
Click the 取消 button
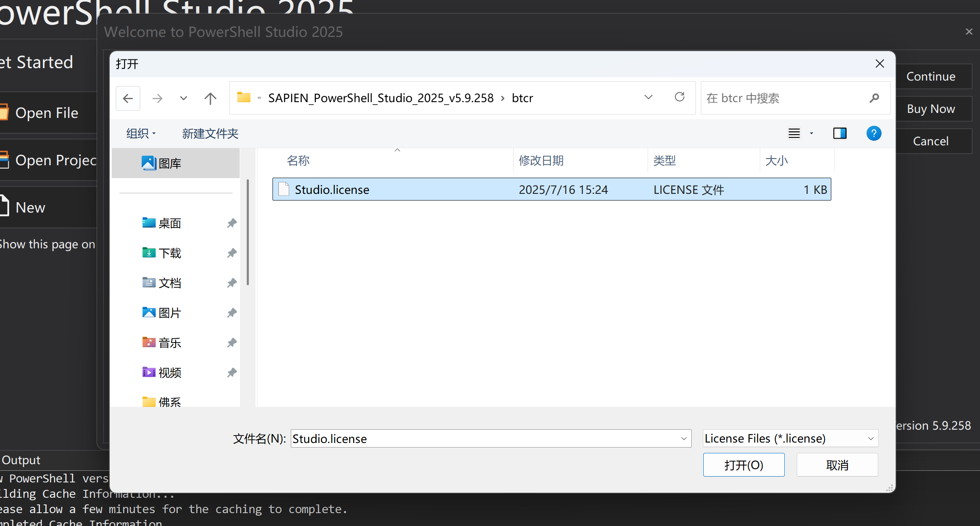(x=837, y=465)
